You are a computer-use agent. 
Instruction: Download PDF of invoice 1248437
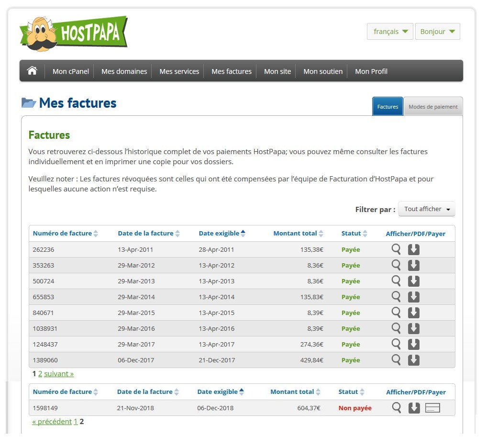pos(414,344)
